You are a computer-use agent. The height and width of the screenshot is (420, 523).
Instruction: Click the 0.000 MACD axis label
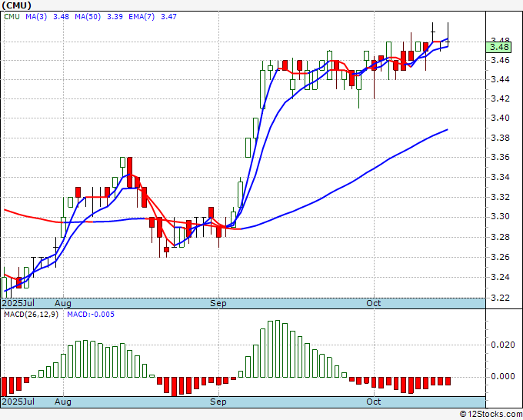tap(503, 377)
